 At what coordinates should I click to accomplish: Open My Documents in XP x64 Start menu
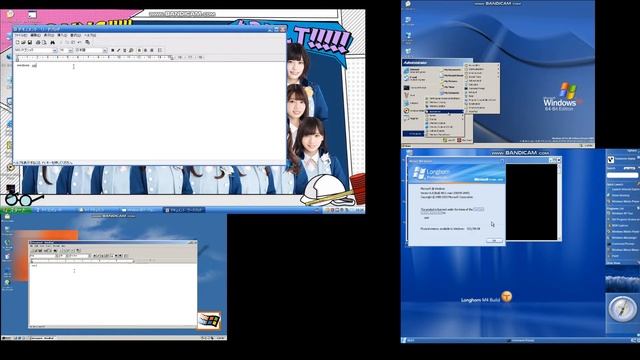pos(452,70)
